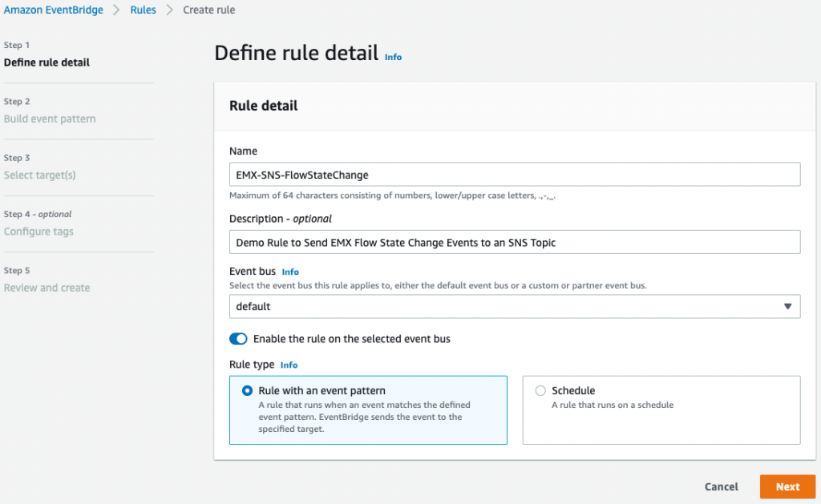Open the Event bus Info link
The image size is (821, 504).
(290, 272)
